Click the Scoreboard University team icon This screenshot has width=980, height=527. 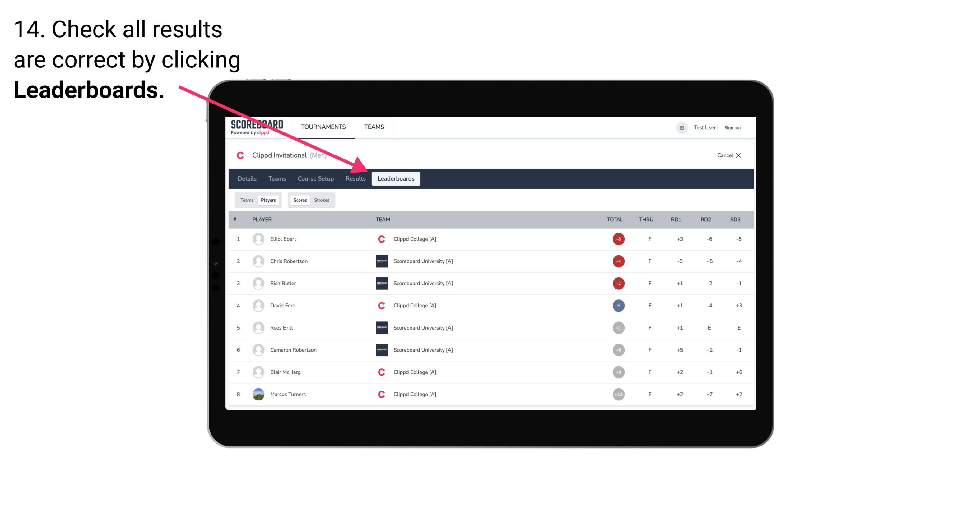pos(380,261)
